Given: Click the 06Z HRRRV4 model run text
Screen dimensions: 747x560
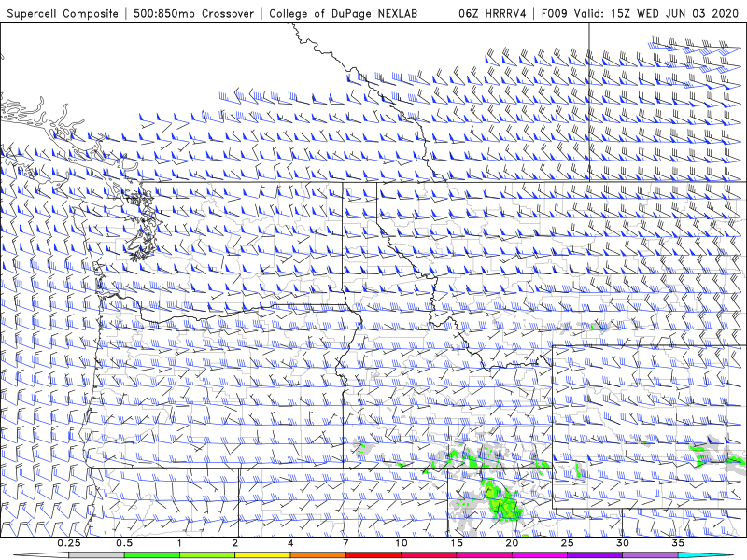Looking at the screenshot, I should click(492, 13).
